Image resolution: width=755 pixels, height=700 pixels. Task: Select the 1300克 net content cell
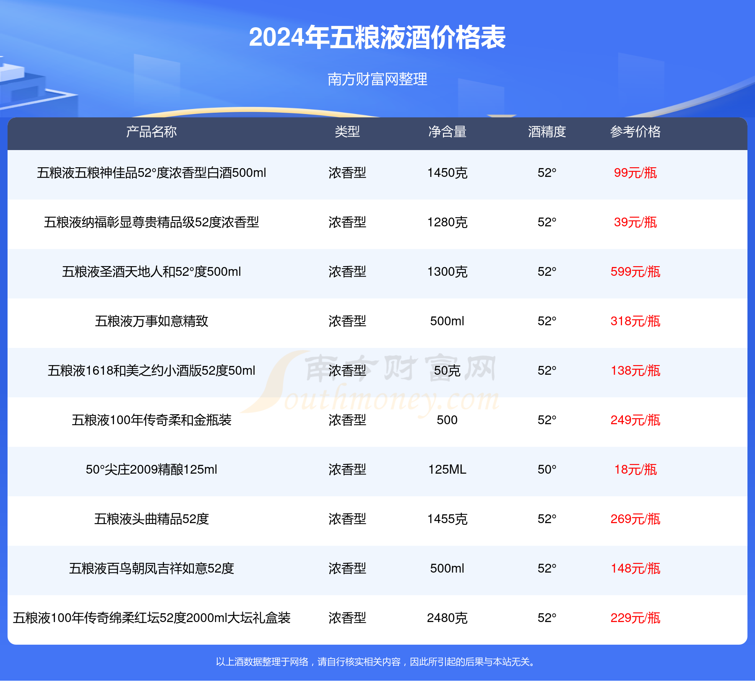(x=447, y=272)
